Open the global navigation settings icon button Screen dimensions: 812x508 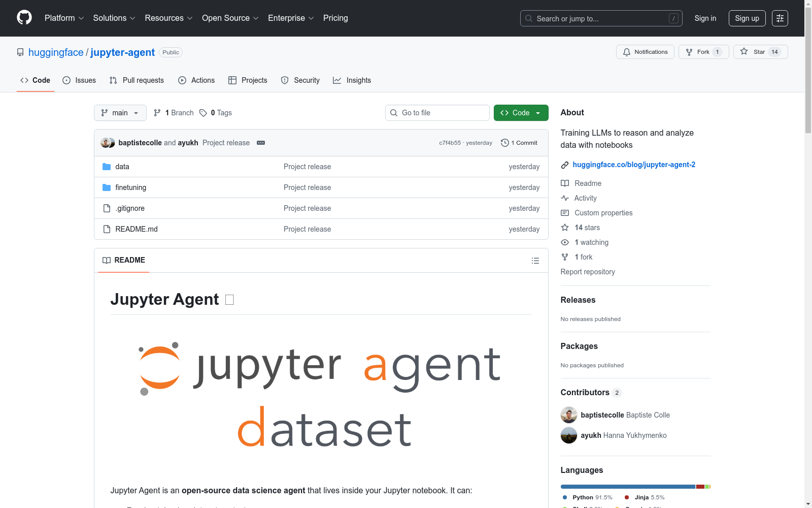780,18
